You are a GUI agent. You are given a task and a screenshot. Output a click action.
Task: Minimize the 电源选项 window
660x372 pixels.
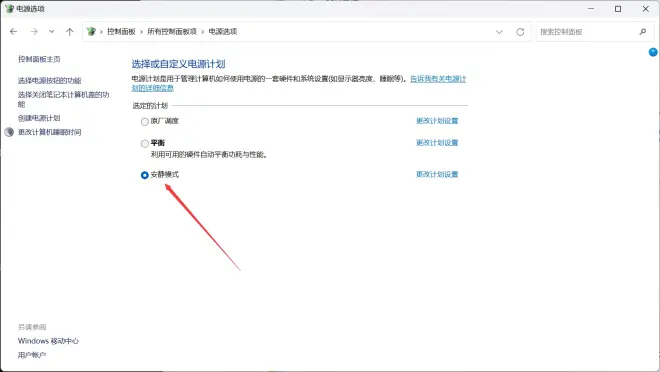coord(591,8)
